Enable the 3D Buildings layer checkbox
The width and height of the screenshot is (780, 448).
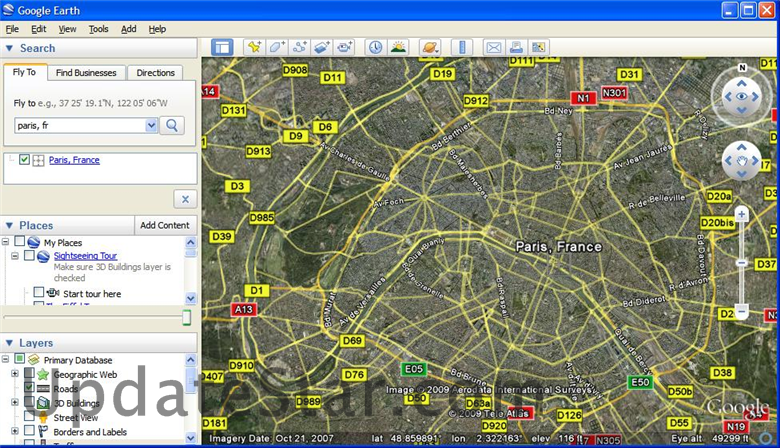click(x=29, y=401)
